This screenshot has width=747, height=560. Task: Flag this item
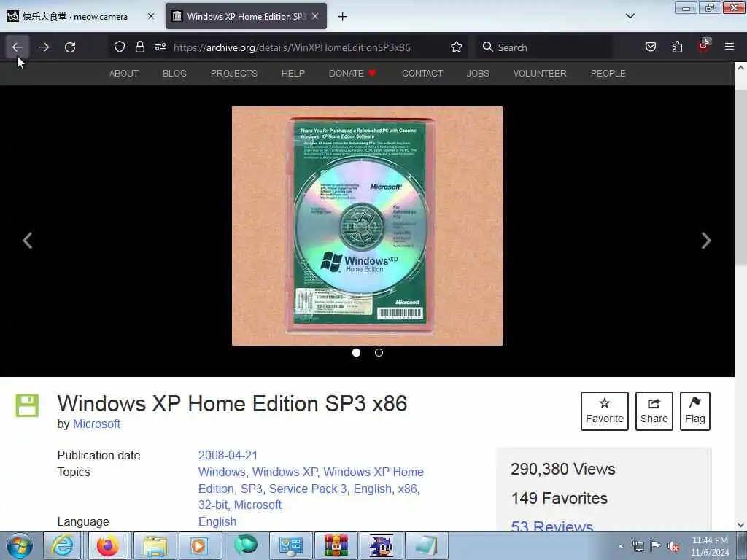695,411
